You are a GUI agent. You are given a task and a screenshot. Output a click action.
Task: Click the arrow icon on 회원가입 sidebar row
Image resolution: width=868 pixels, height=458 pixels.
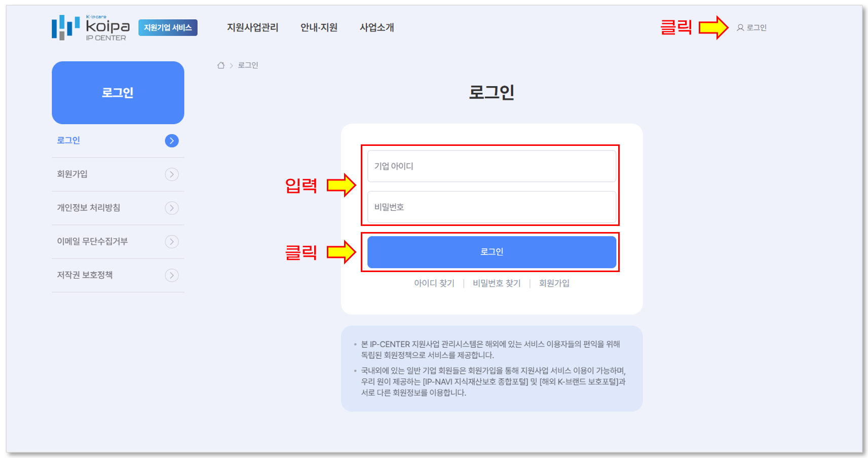coord(172,174)
